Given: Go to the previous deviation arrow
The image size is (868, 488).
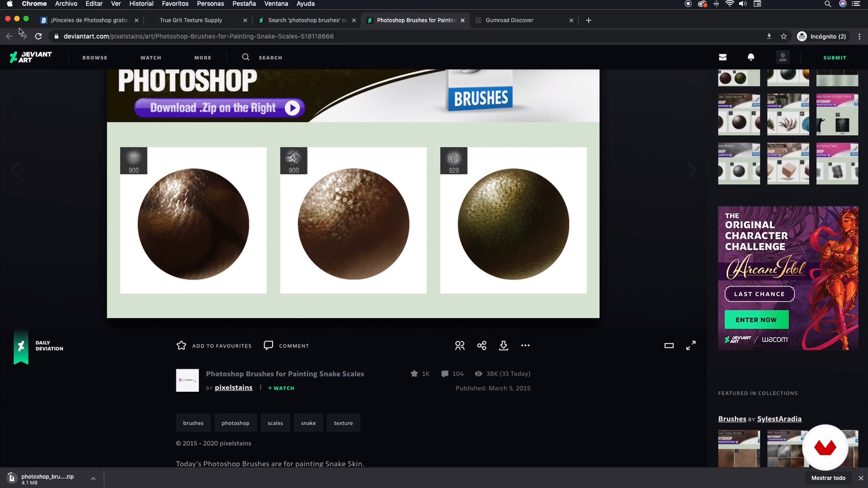Looking at the screenshot, I should pos(15,170).
